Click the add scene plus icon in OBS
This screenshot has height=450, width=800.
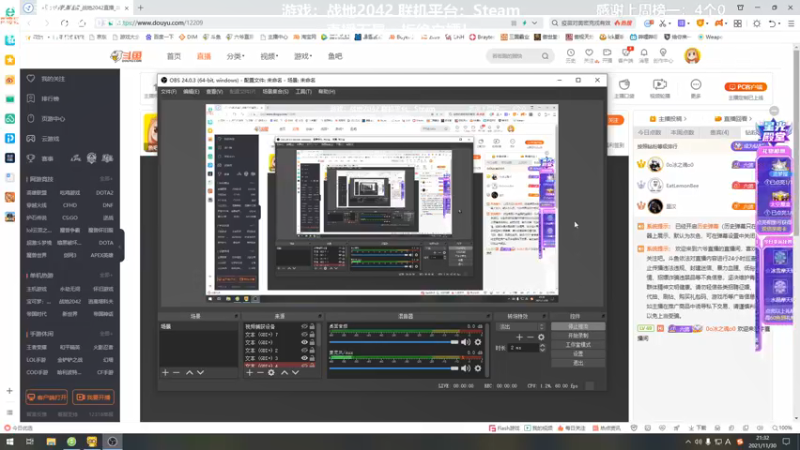(x=165, y=373)
